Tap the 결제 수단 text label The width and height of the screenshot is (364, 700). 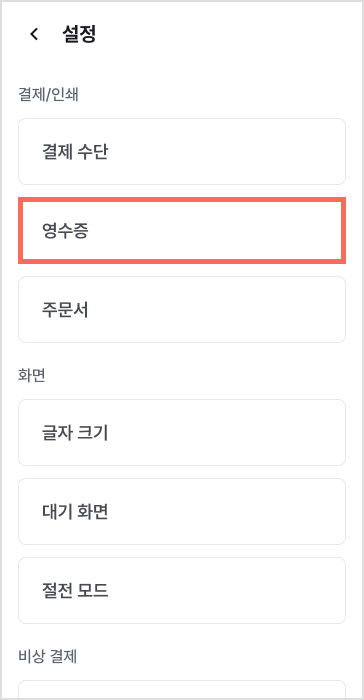click(75, 152)
